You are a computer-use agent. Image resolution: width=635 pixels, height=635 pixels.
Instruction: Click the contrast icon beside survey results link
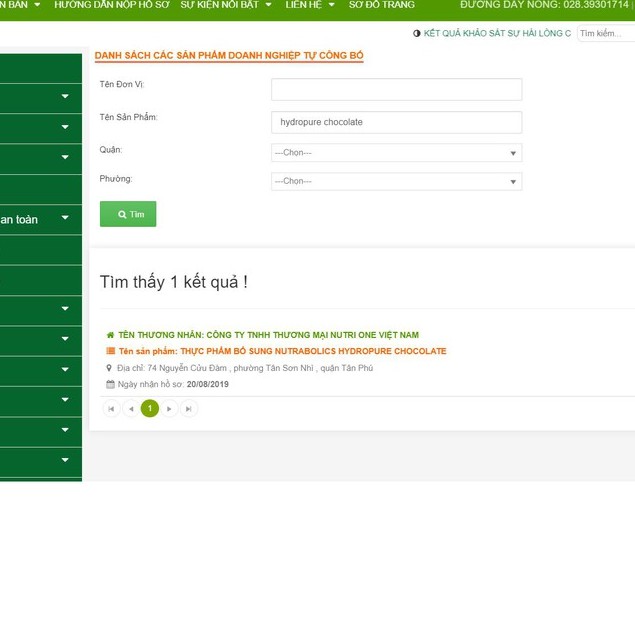coord(416,33)
